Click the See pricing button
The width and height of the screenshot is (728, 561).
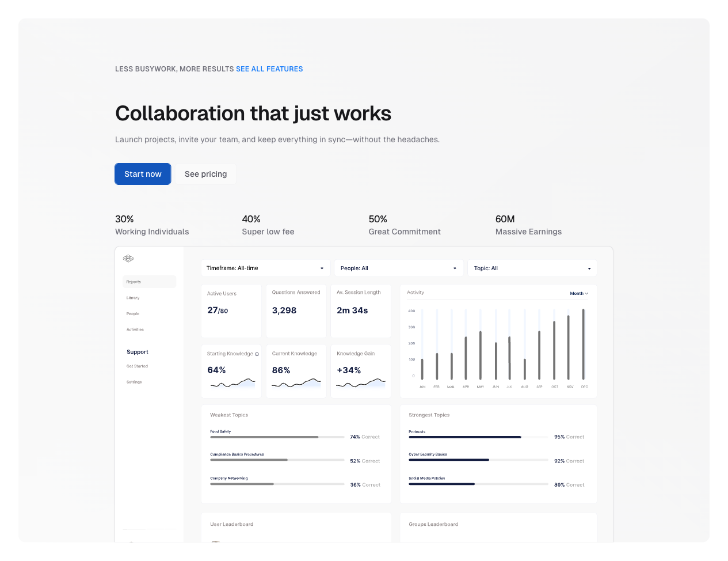[x=205, y=174]
